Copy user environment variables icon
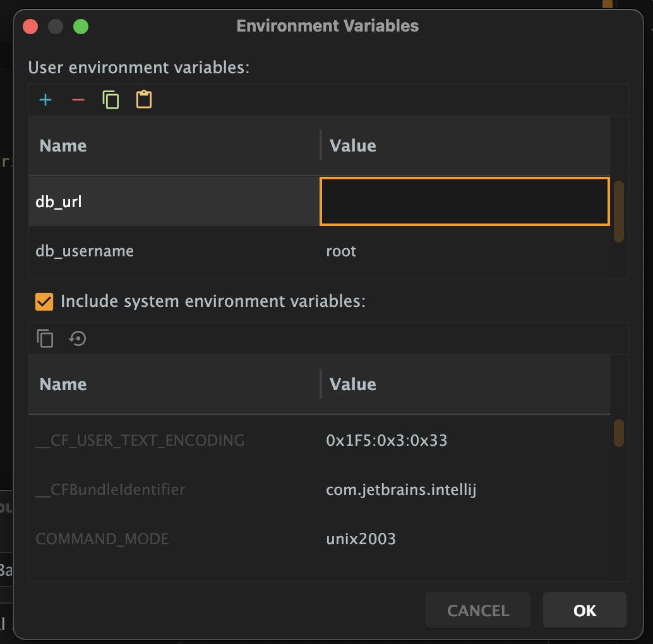 [111, 100]
